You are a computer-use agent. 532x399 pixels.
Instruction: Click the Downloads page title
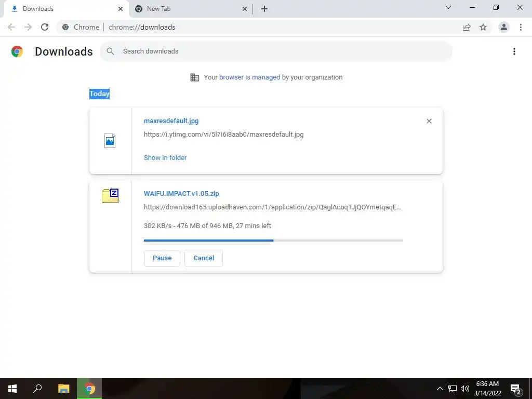pos(64,51)
